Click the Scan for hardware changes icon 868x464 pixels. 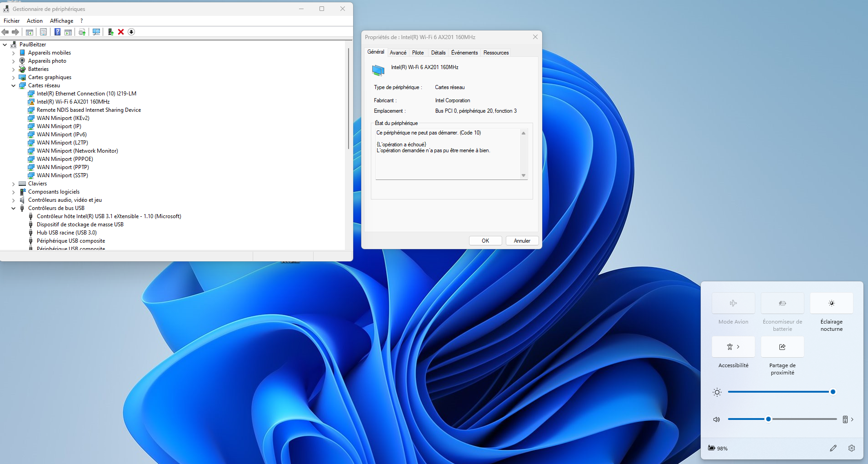(x=96, y=32)
